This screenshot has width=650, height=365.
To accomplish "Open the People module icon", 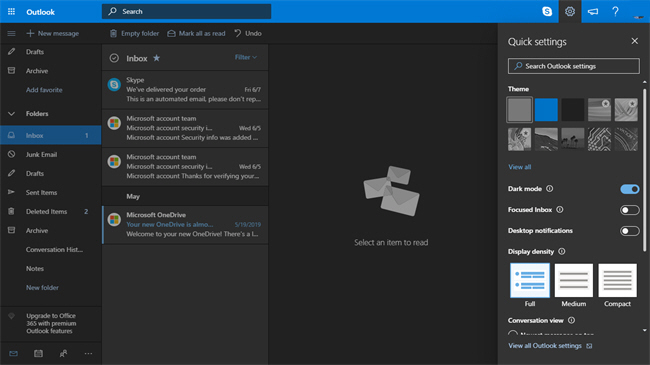I will (63, 353).
